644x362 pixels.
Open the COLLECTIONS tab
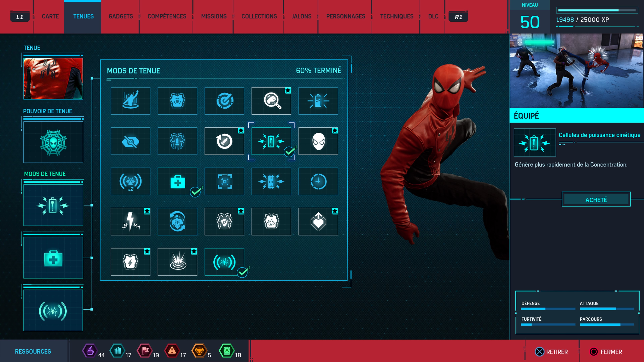click(259, 16)
